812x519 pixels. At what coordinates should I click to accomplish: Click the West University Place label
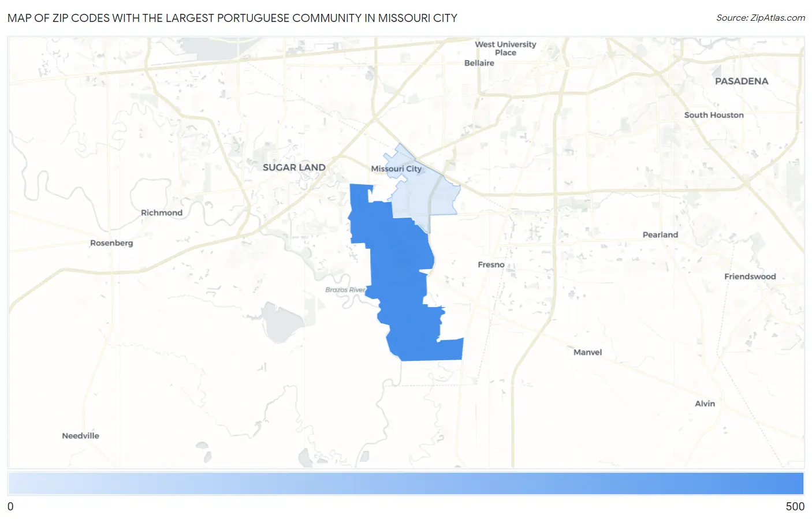pos(505,48)
